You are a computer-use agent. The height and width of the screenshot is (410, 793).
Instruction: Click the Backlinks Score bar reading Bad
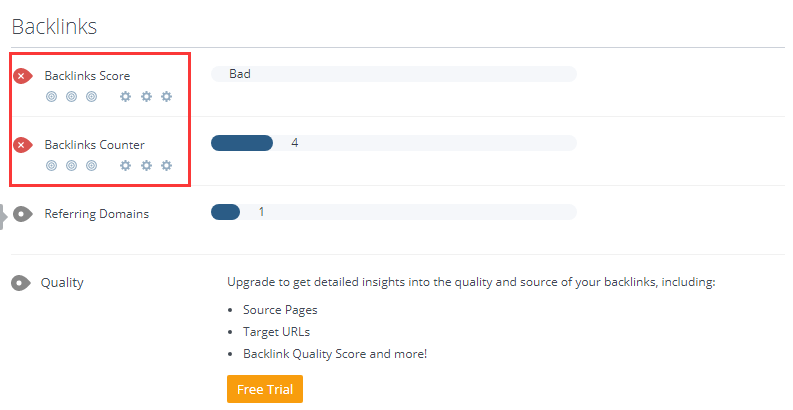click(393, 74)
